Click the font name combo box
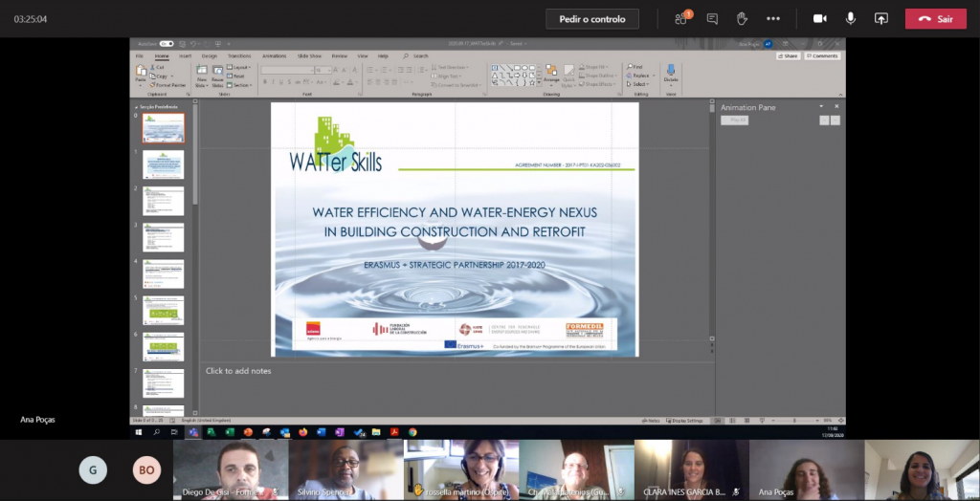This screenshot has width=980, height=501. pos(288,70)
